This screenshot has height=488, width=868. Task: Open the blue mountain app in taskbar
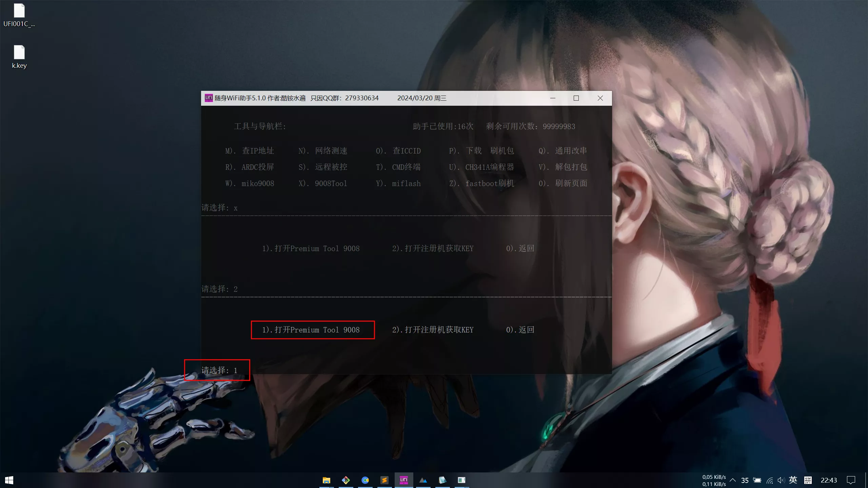pos(423,480)
